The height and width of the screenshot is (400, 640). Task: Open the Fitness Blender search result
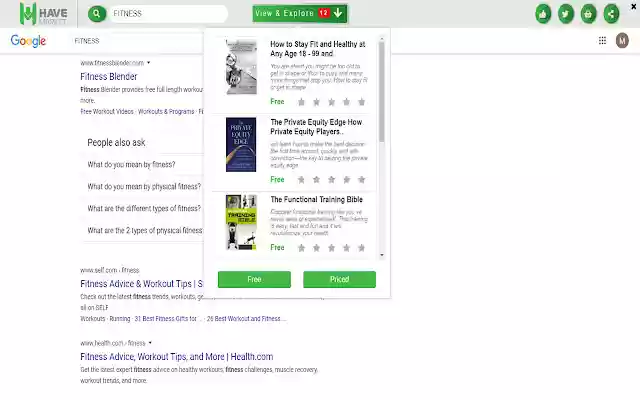tap(109, 76)
